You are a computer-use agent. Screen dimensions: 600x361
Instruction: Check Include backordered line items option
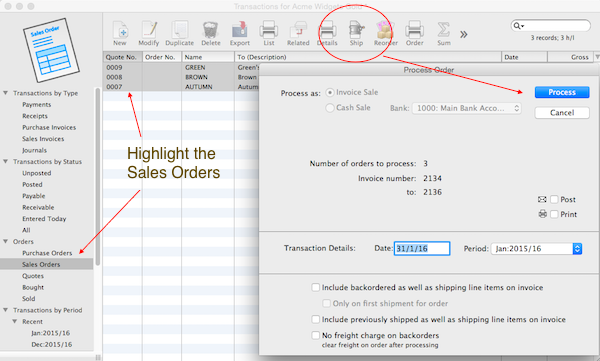[x=315, y=287]
